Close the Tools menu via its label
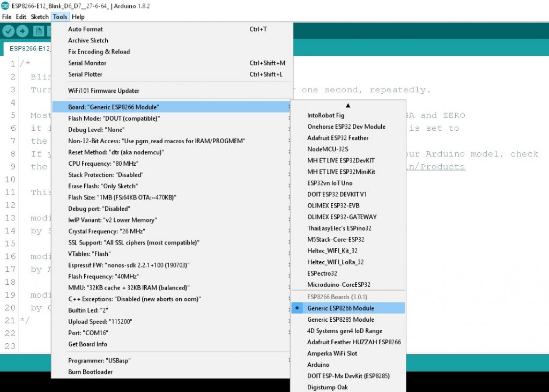 60,17
